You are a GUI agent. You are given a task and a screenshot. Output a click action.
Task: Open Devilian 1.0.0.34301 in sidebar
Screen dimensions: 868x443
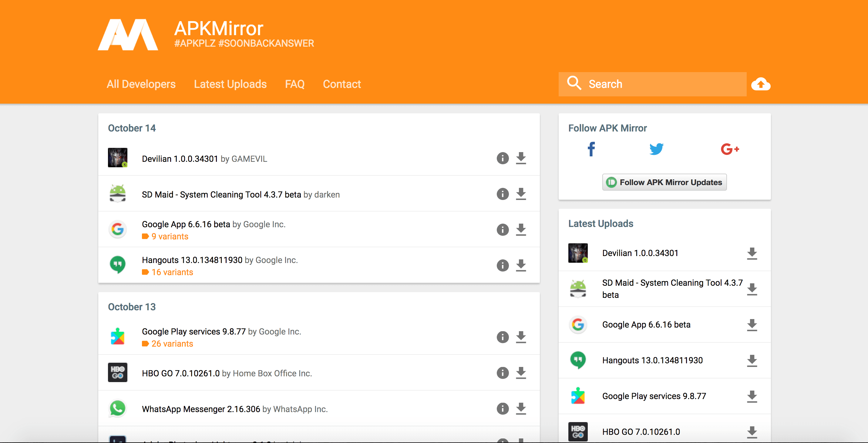click(640, 253)
